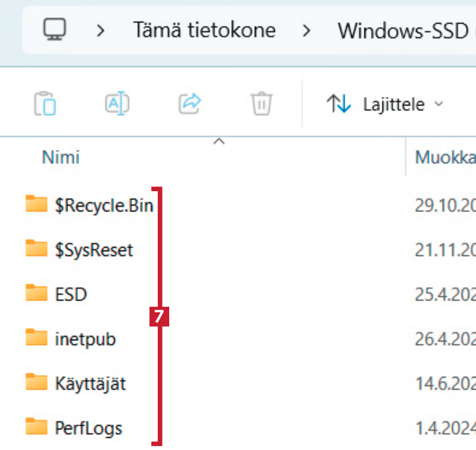Screen dimensions: 476x450
Task: Go to Tämä tietokone breadcrumb
Action: (x=204, y=30)
